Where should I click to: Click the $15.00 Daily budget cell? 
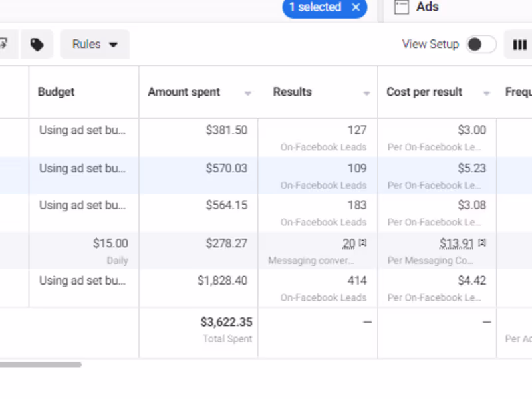110,243
